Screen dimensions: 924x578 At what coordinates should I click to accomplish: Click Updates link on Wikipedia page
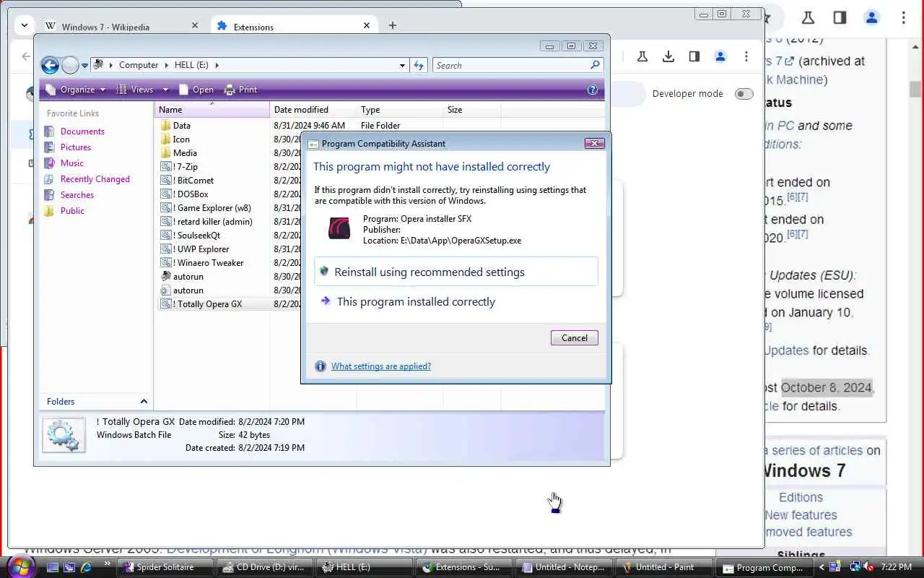click(786, 350)
